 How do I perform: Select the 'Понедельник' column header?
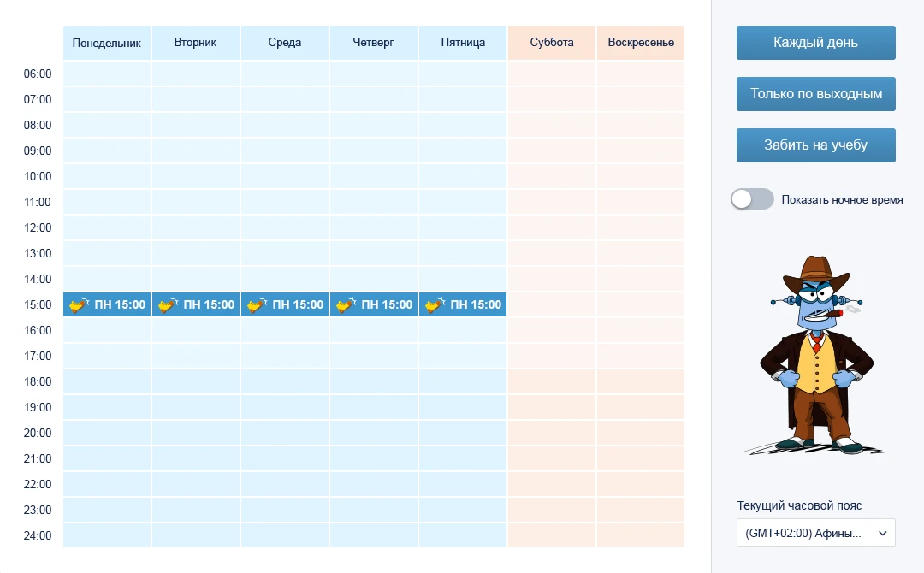pos(107,43)
